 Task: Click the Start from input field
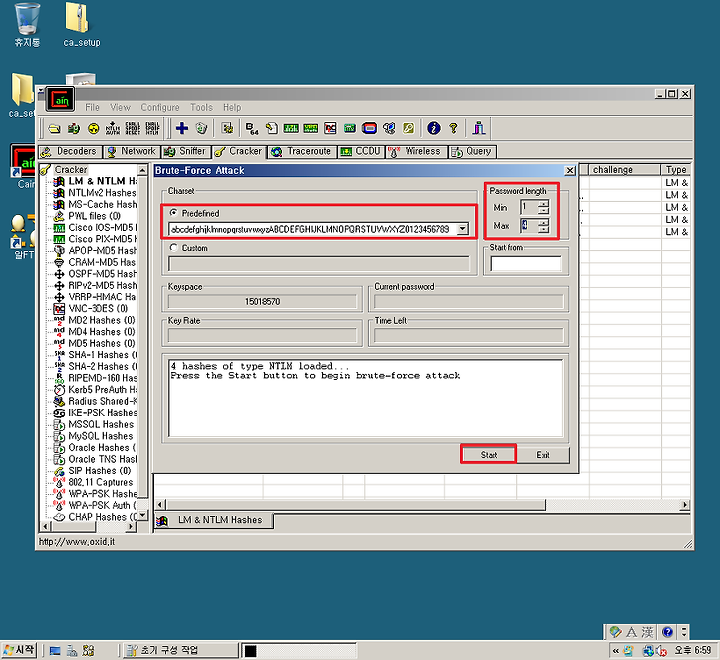[x=526, y=264]
